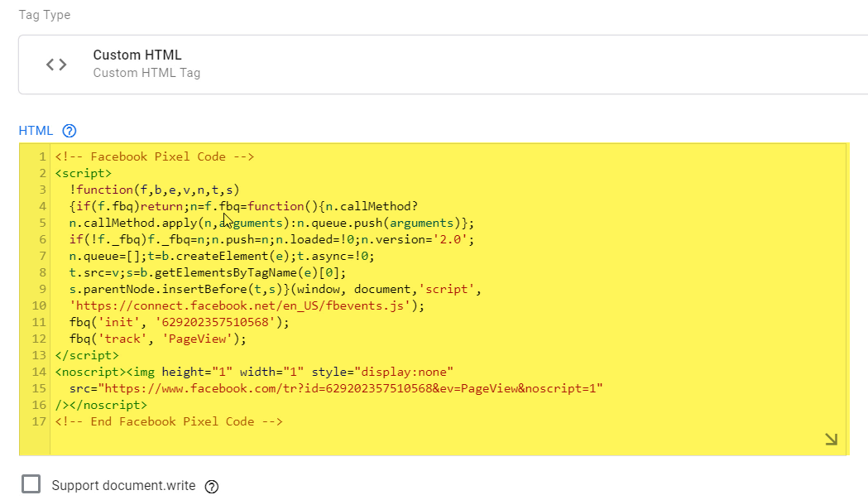The height and width of the screenshot is (500, 868).
Task: Click the <noscript><img height line
Action: [x=254, y=372]
